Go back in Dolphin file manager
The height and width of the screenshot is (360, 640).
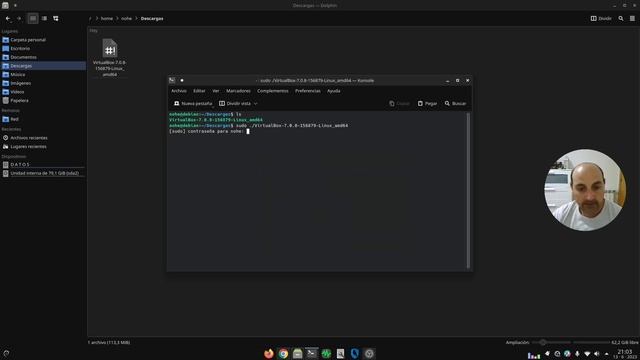[8, 18]
